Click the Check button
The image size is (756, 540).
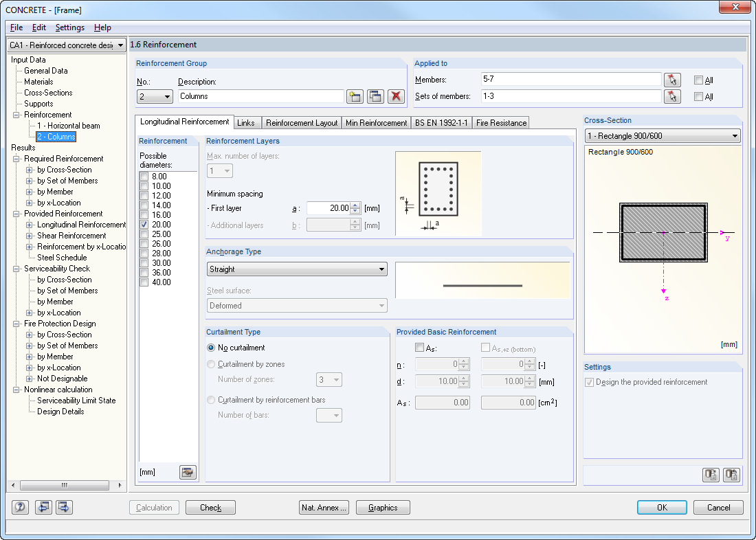coord(210,507)
